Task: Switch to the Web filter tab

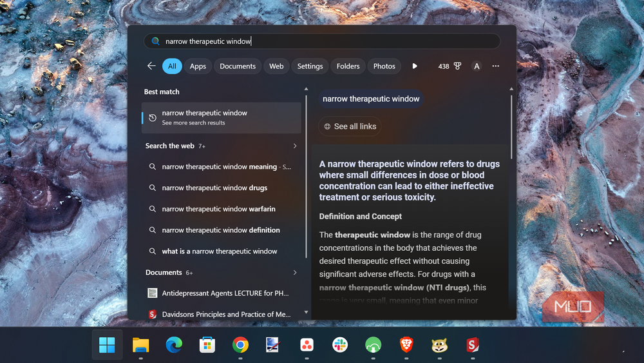Action: [276, 66]
